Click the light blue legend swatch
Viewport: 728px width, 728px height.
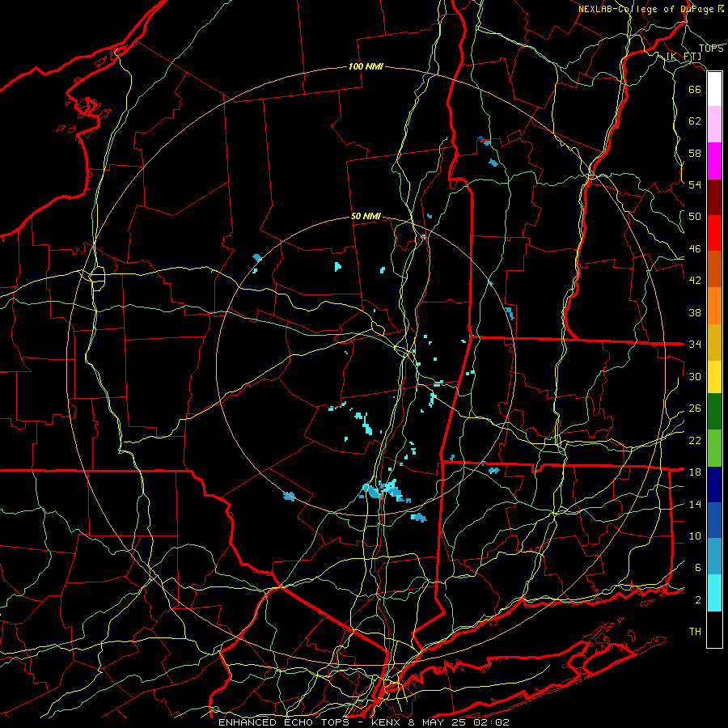coord(714,557)
